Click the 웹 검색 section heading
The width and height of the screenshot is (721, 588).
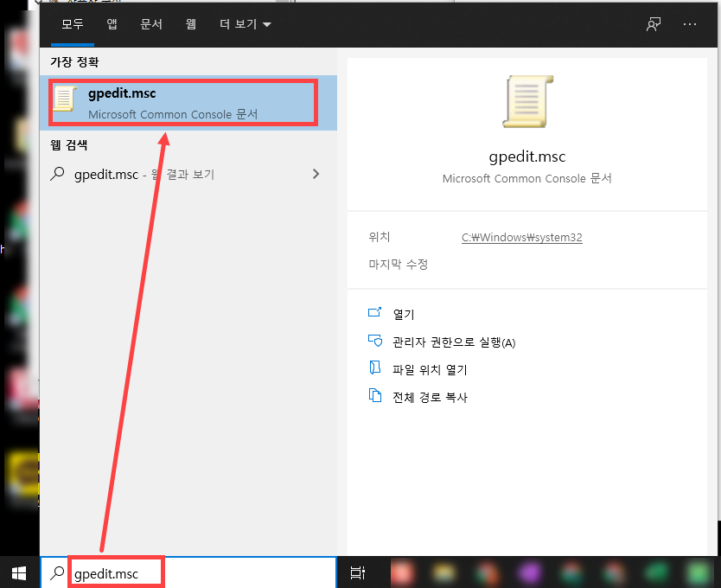click(69, 145)
